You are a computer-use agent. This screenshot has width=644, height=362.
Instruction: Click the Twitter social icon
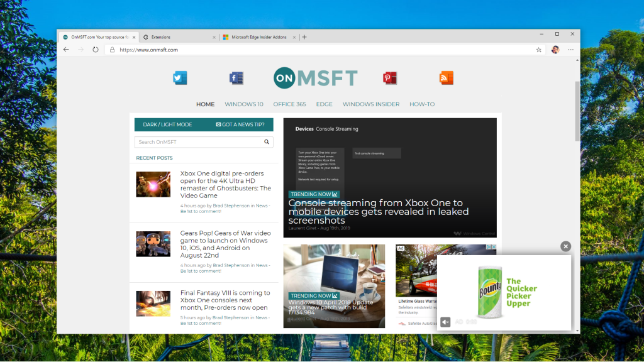pyautogui.click(x=180, y=78)
